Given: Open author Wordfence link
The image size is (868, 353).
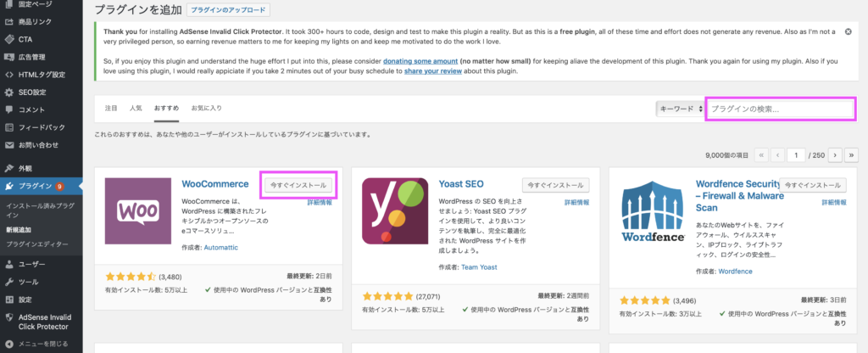Looking at the screenshot, I should (x=735, y=272).
